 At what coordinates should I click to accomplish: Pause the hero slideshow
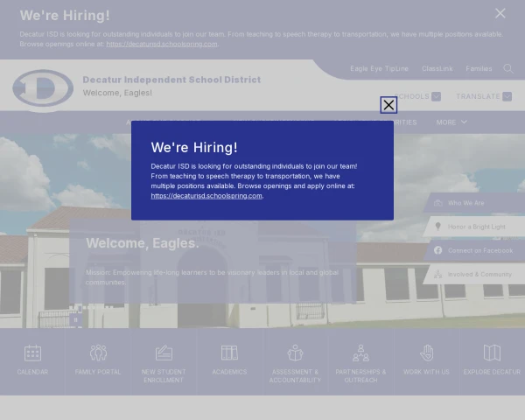[75, 320]
